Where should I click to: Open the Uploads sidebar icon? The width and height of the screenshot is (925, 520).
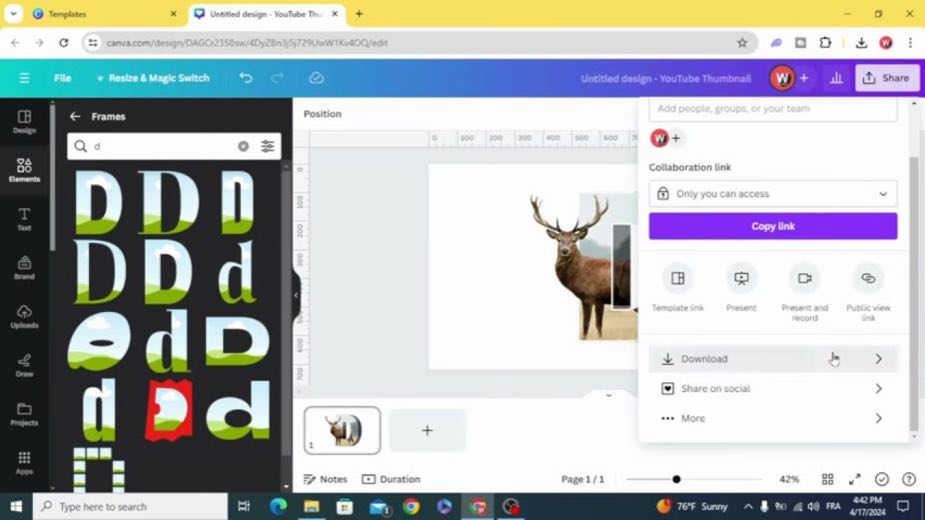point(24,316)
